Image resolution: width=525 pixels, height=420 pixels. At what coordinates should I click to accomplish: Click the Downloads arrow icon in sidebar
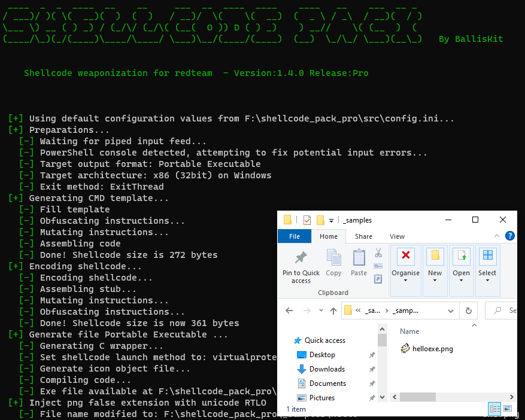(x=302, y=369)
